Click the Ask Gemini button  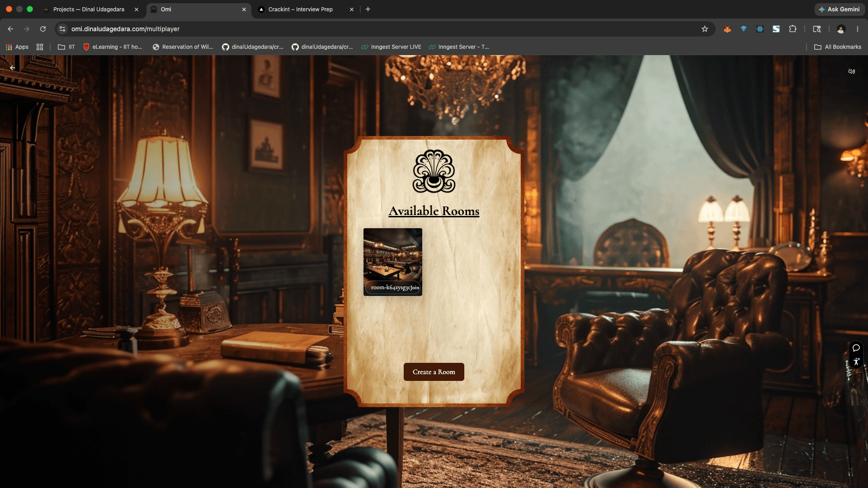point(840,9)
